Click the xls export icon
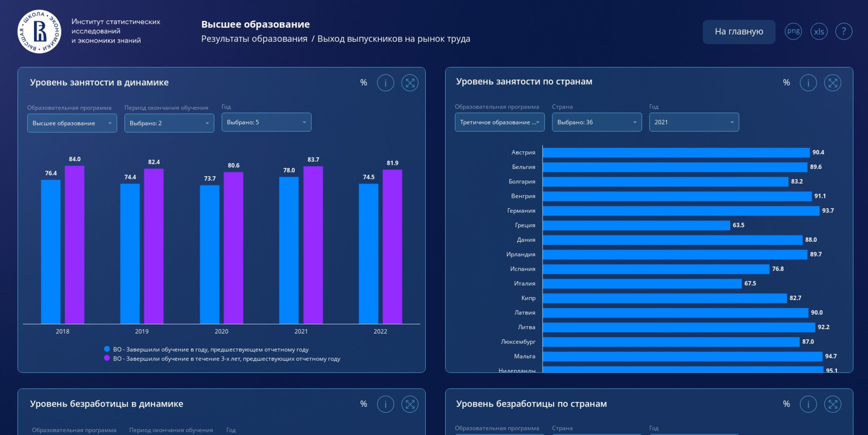 [x=819, y=32]
